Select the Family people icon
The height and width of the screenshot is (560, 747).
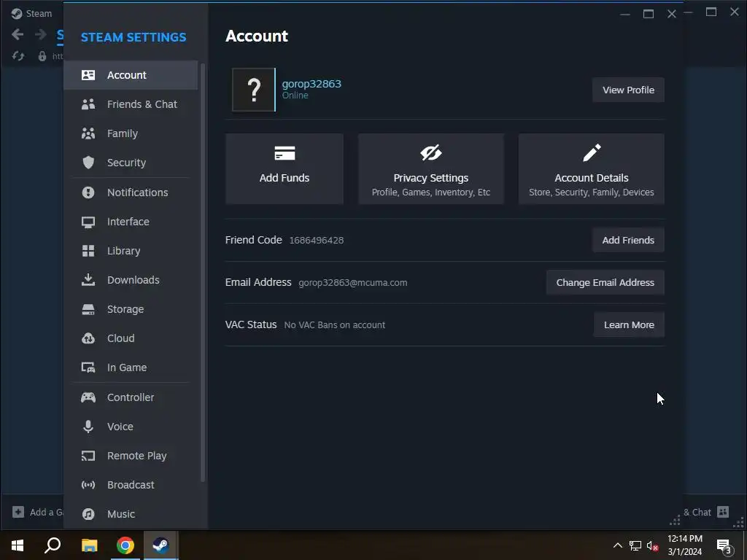tap(88, 133)
